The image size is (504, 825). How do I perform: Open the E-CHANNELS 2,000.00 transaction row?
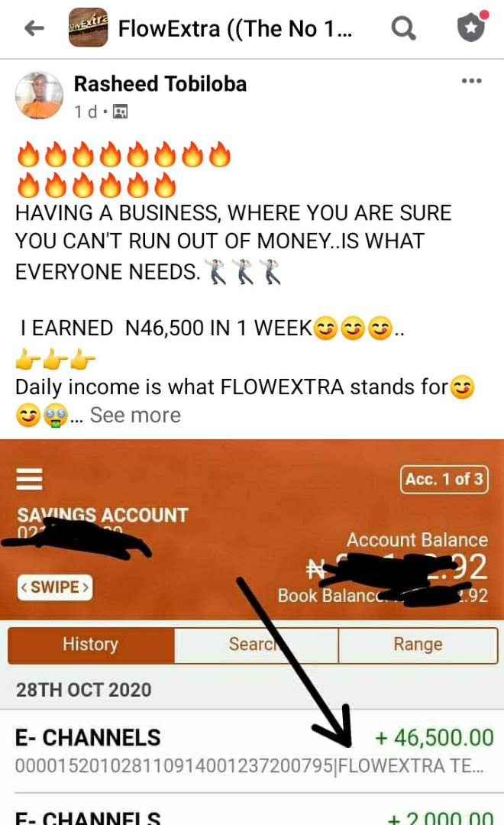[x=252, y=810]
